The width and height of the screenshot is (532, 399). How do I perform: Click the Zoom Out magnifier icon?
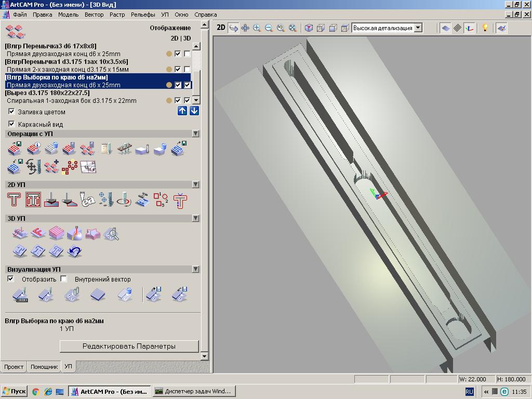point(269,28)
